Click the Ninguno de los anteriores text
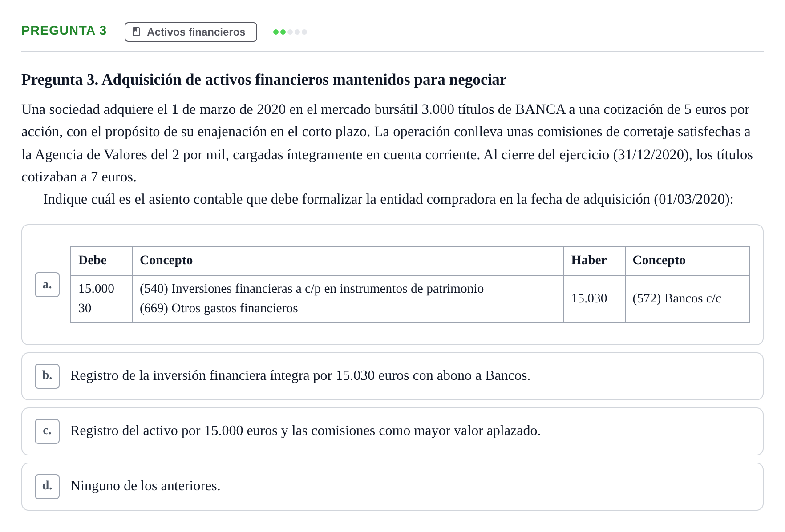785x532 pixels. coord(146,486)
